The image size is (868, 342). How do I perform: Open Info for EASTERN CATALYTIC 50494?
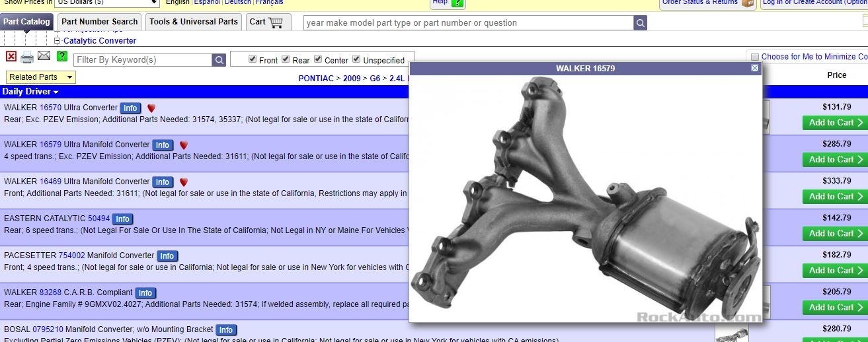(122, 219)
